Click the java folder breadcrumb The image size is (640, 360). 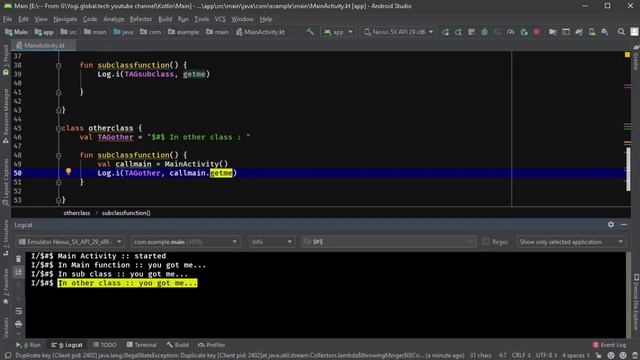click(123, 32)
